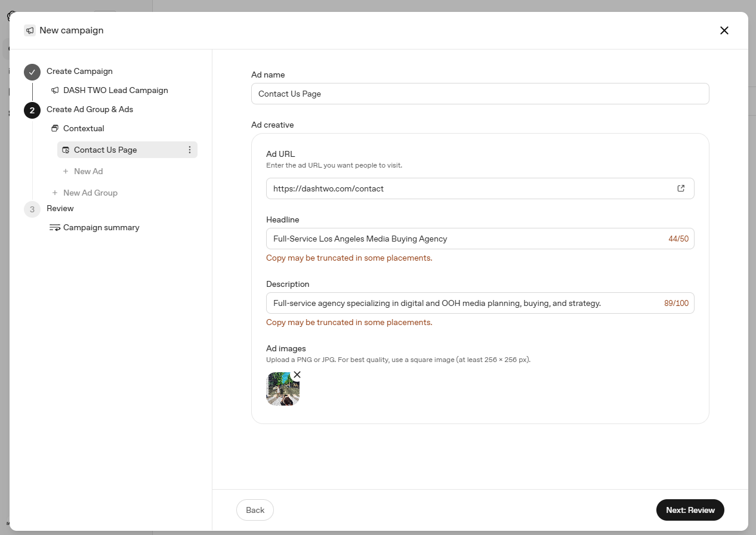Click the Description text field
This screenshot has width=756, height=535.
point(480,303)
